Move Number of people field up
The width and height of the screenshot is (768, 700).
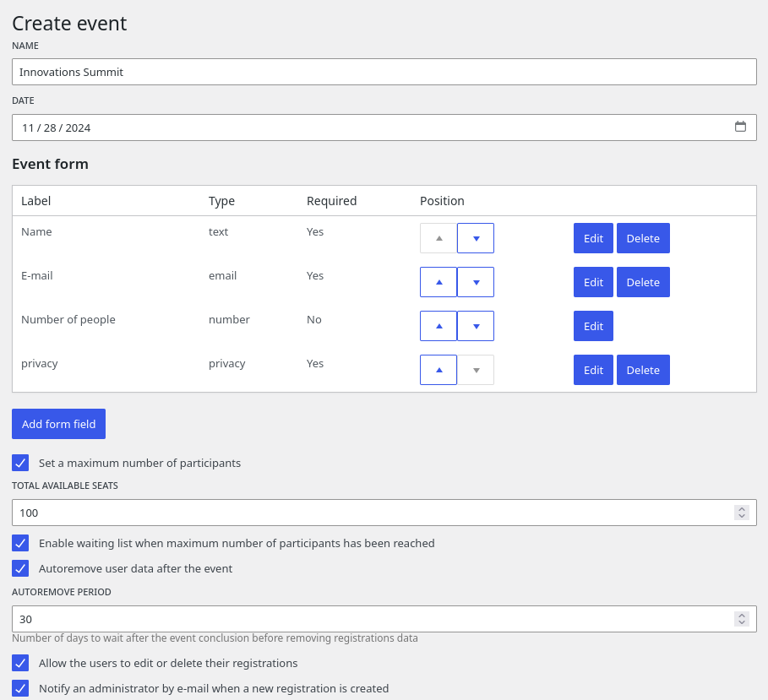[438, 326]
